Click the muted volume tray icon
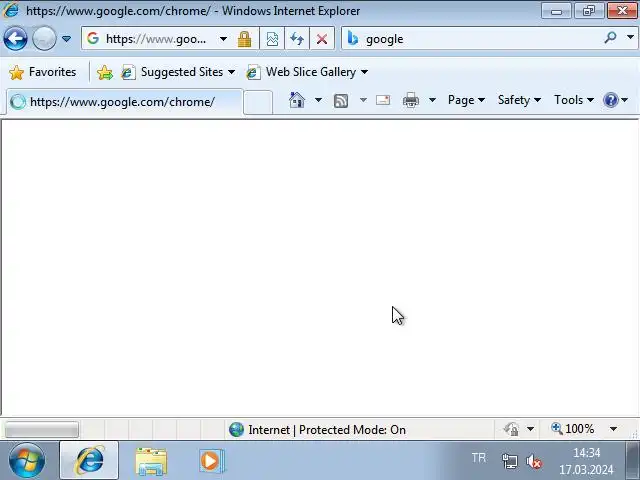The height and width of the screenshot is (480, 640). coord(534,462)
